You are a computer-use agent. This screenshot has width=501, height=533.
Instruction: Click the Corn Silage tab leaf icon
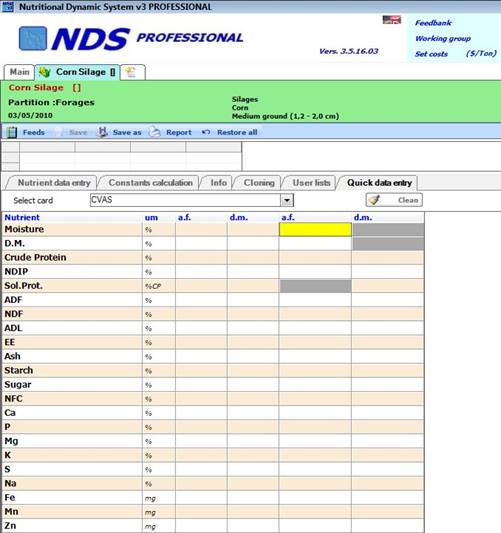(45, 72)
